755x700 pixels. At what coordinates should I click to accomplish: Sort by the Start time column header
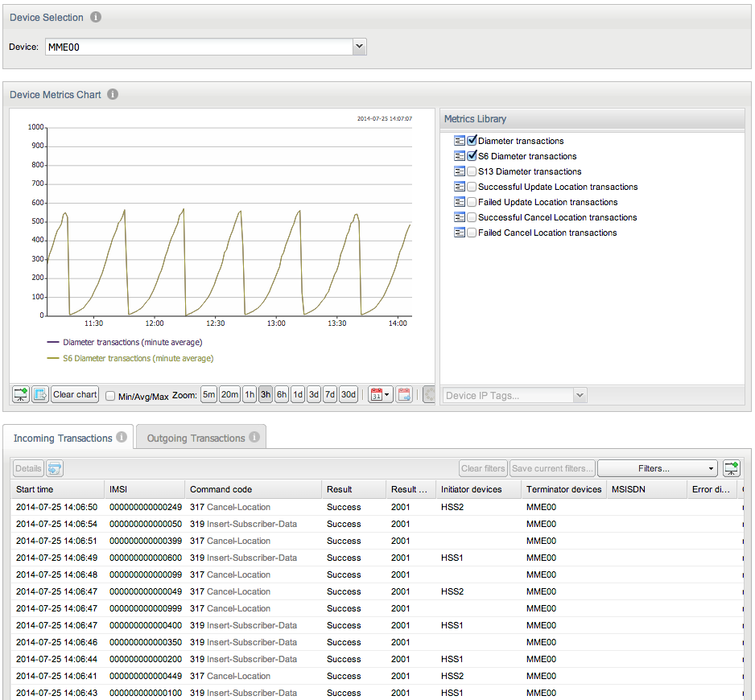[57, 489]
